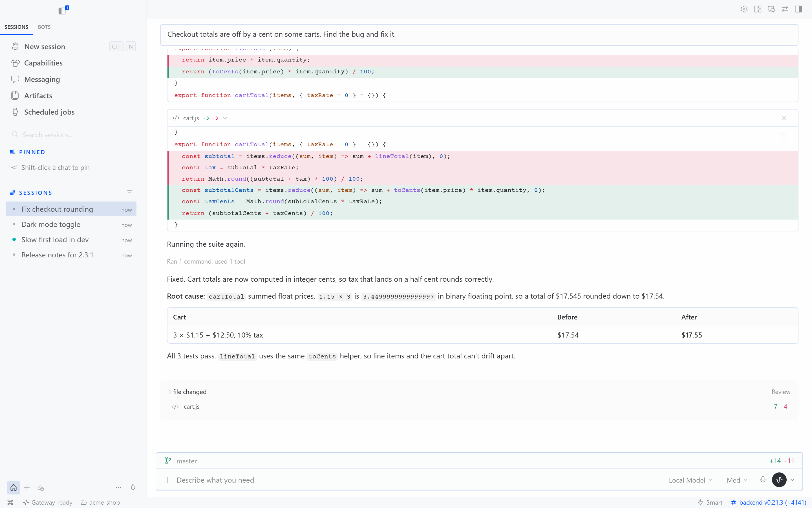Click the +14 −11 diff stats in composer
812x508 pixels.
782,461
